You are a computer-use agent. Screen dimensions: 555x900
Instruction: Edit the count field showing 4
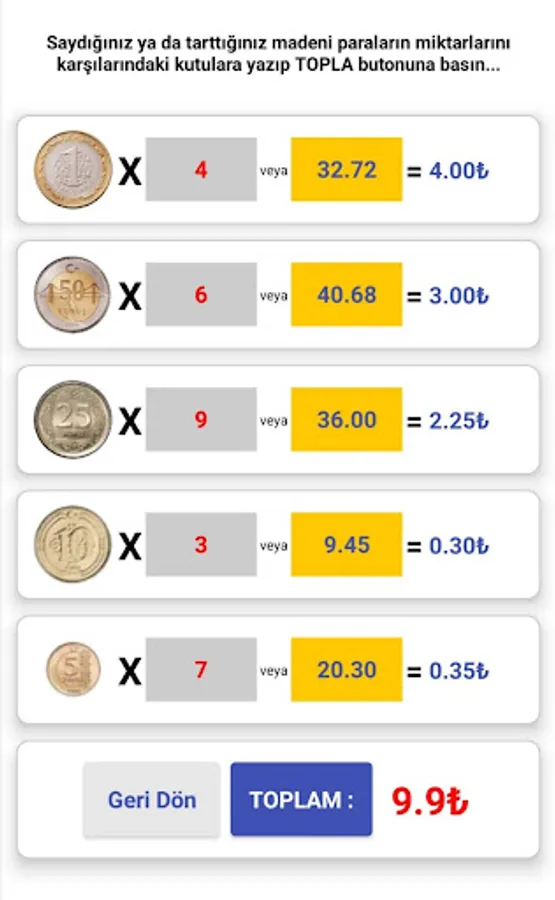201,169
